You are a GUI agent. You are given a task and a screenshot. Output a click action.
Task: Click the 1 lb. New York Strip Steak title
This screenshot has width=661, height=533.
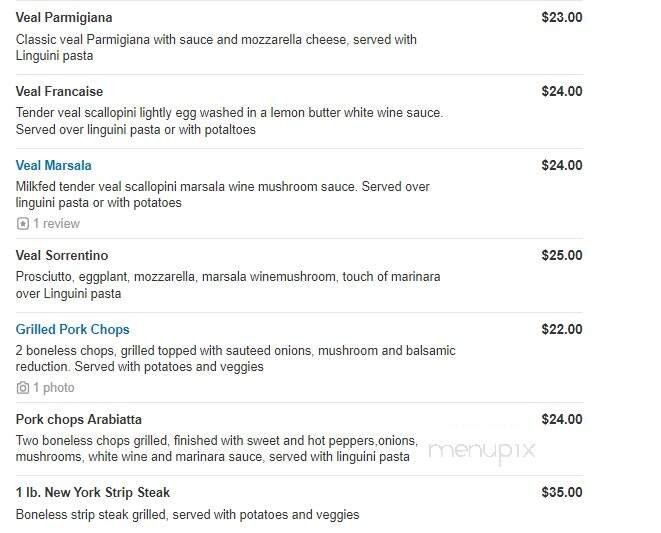93,493
